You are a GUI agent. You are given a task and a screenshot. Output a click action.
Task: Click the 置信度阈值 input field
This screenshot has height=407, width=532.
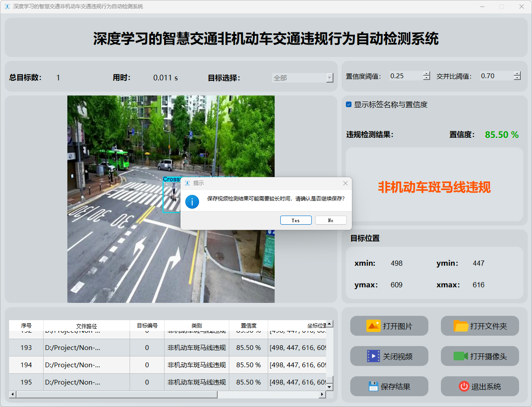pyautogui.click(x=405, y=76)
